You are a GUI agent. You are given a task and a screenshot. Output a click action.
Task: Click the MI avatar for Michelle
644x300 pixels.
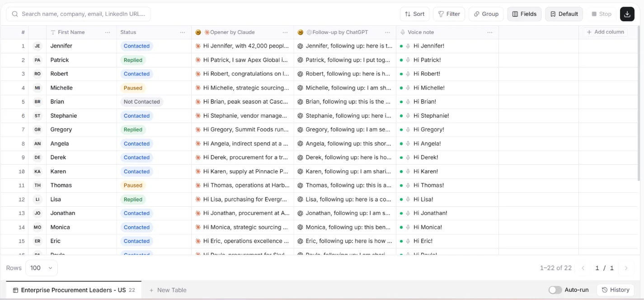click(38, 88)
